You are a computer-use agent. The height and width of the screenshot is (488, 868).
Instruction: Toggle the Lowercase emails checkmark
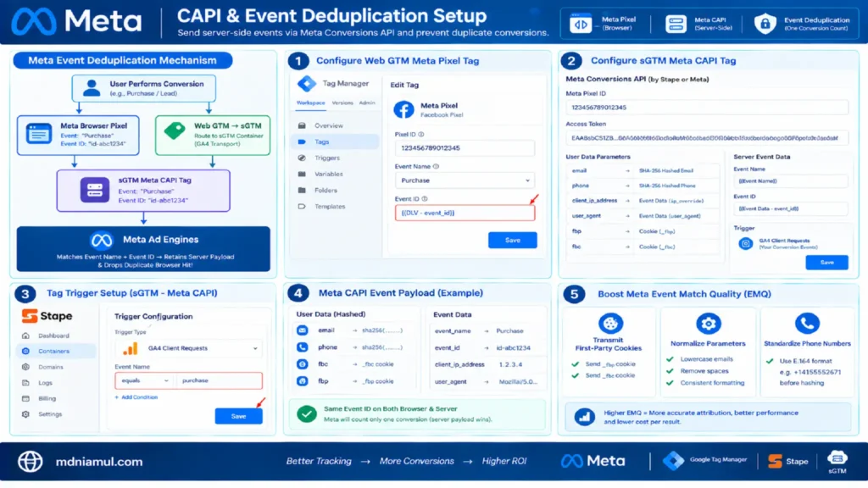tap(670, 359)
